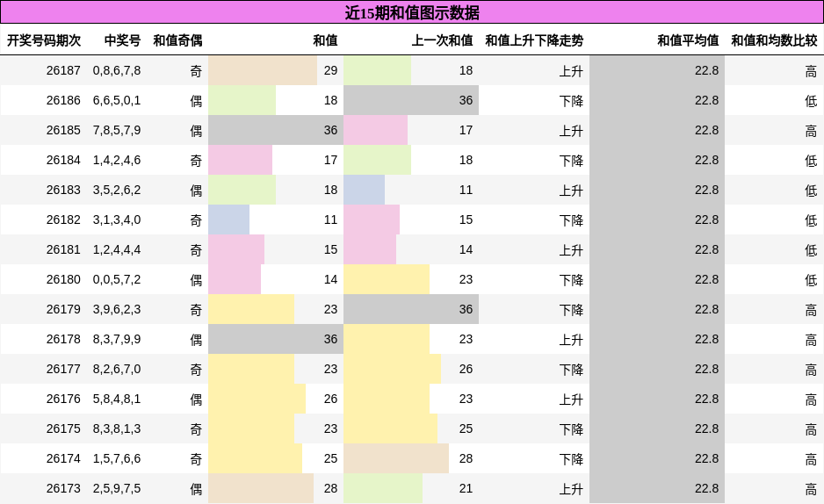Select the 和值奇偶 column header
The height and width of the screenshot is (504, 824).
[177, 40]
